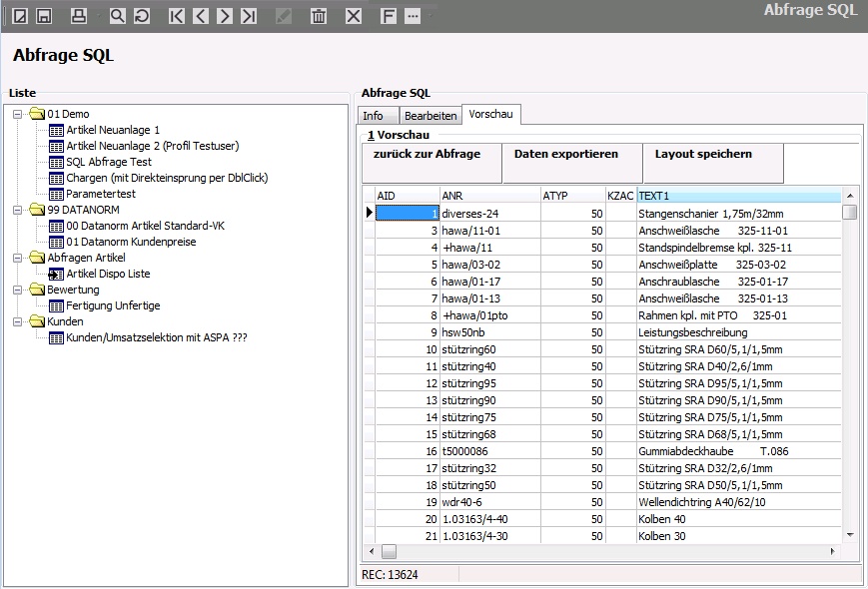
Task: Click the Refresh toolbar icon
Action: click(142, 16)
